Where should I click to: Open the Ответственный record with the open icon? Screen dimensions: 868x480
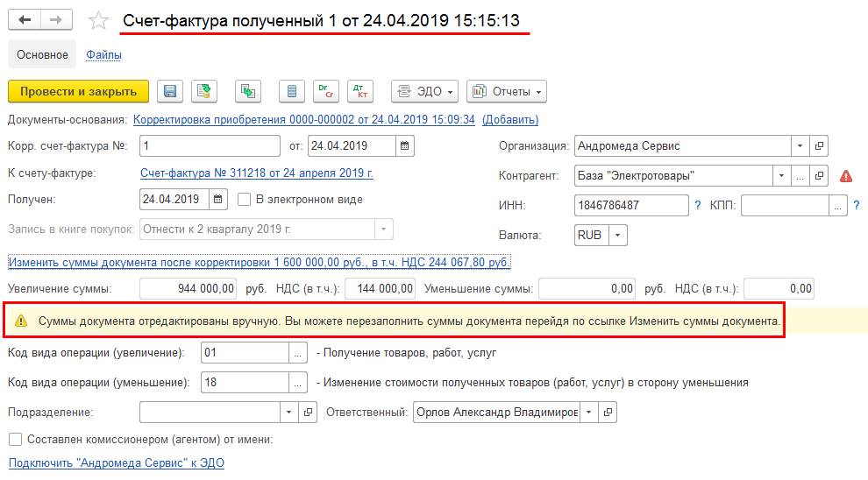click(608, 413)
